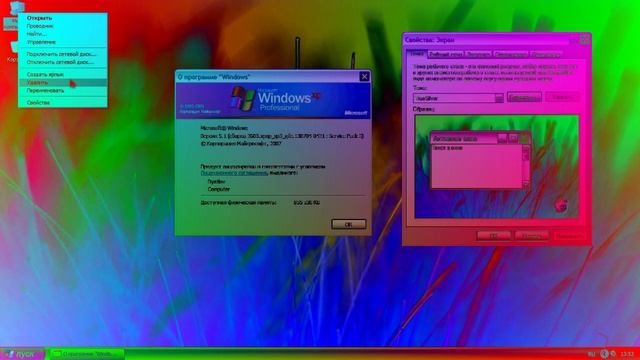Switch to the Параметры tab
The width and height of the screenshot is (640, 360).
546,54
